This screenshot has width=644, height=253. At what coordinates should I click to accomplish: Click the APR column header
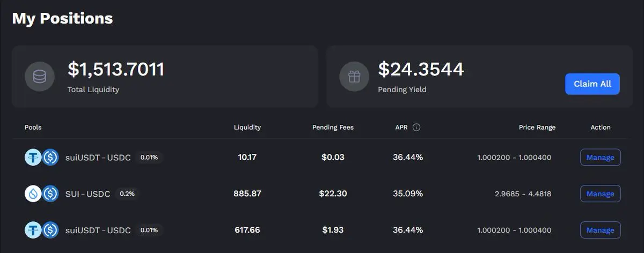[401, 128]
